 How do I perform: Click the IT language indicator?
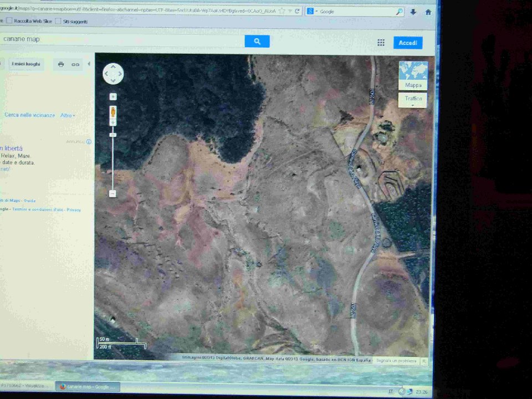click(x=391, y=392)
